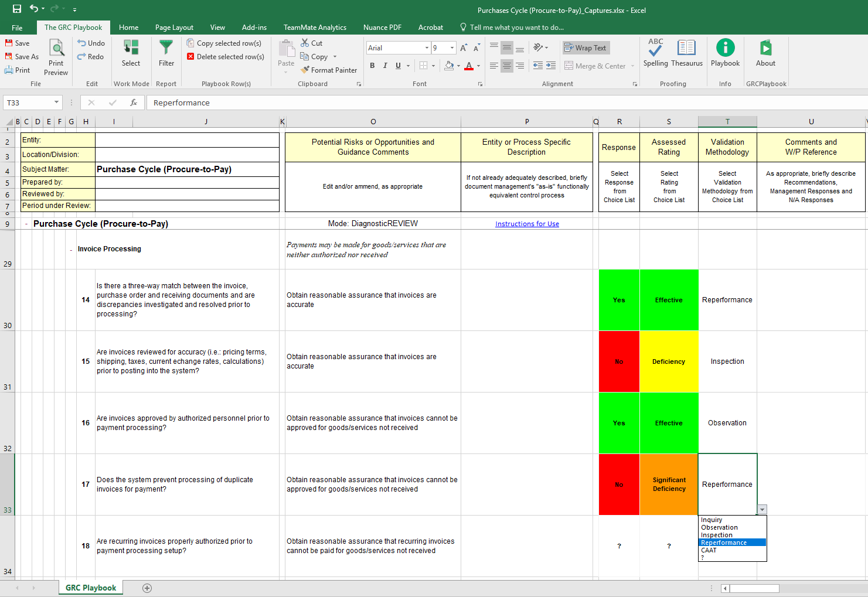Viewport: 868px width, 597px height.
Task: Toggle Wrap Text on the cell
Action: 586,48
